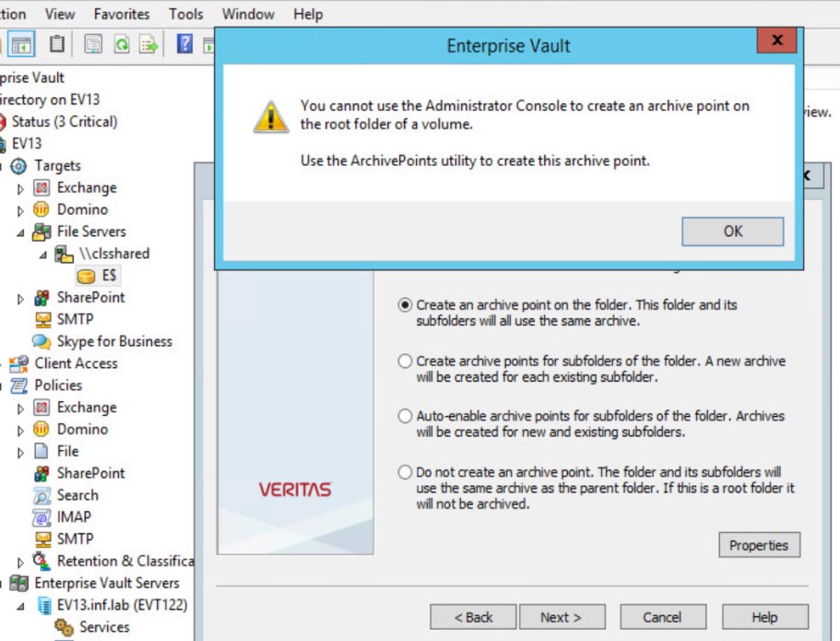Collapse the EV13.inf.lab (EVT122) node
This screenshot has height=641, width=840.
[x=20, y=606]
